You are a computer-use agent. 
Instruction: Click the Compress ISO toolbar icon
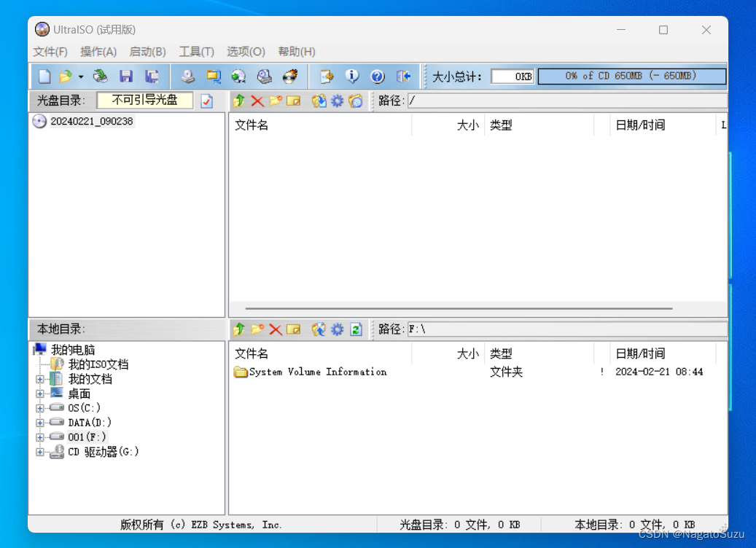(213, 76)
